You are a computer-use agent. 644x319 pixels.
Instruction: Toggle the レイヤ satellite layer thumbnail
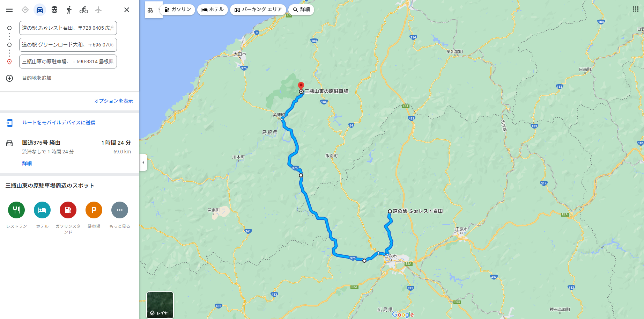click(160, 305)
